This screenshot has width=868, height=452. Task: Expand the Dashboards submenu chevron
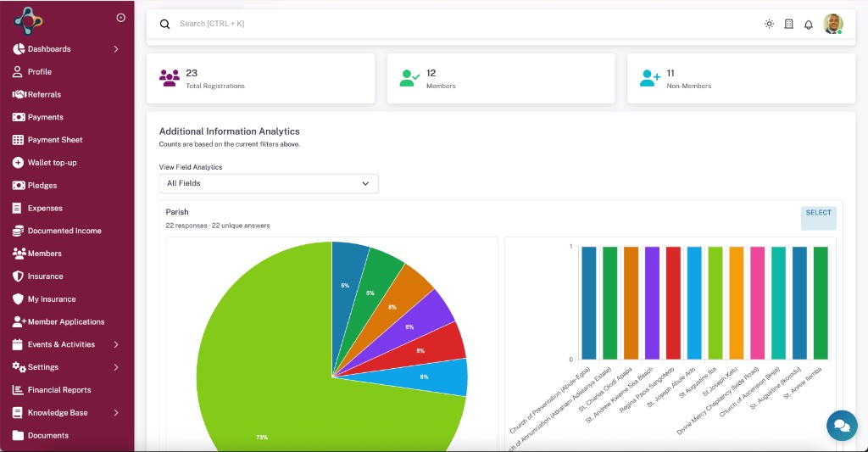(116, 48)
